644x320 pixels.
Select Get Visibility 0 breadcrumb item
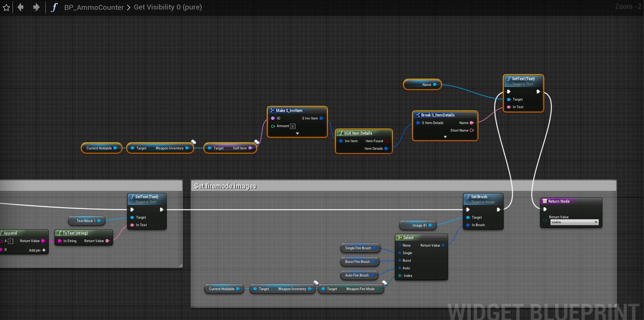pos(168,7)
